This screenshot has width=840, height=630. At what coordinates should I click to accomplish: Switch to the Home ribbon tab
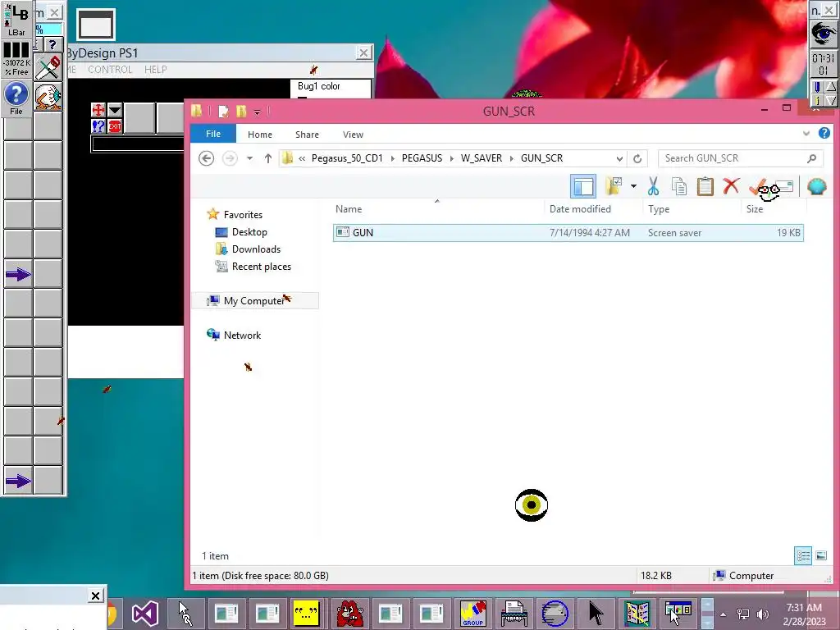[x=260, y=135]
